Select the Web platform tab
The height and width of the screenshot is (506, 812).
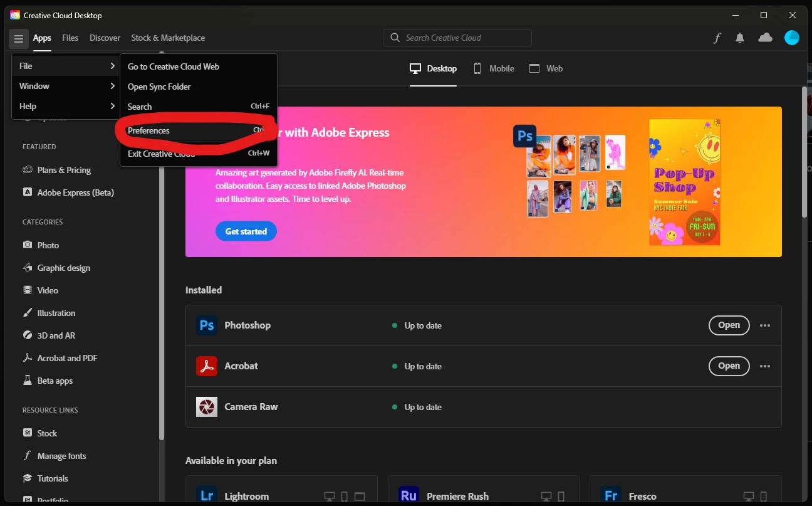(546, 68)
